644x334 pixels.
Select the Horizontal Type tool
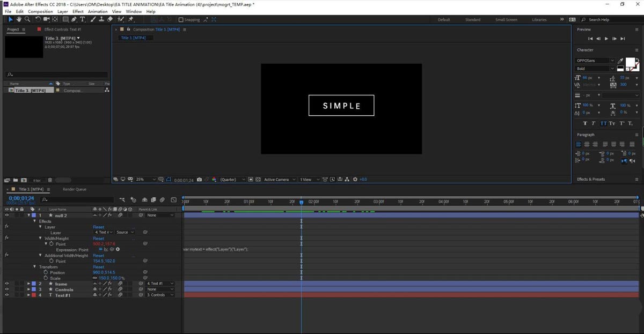(82, 19)
